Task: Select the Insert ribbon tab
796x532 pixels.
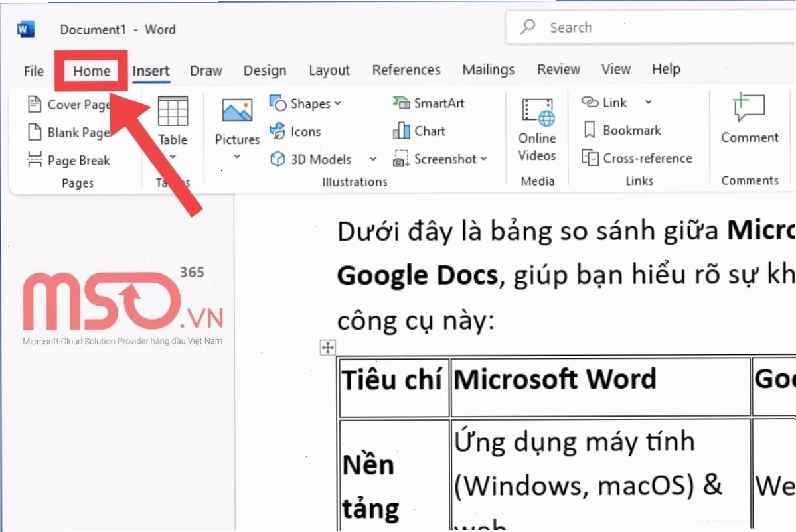Action: tap(151, 70)
